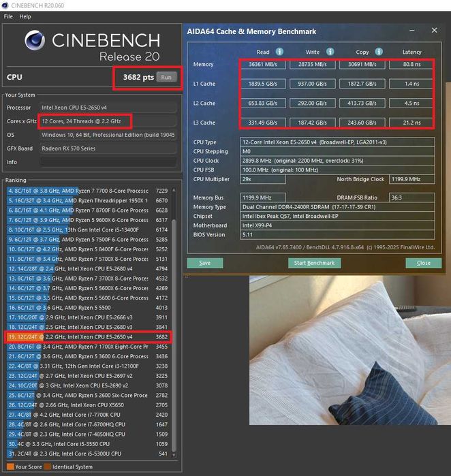Select ranking row Ryzen 7 1700X
This screenshot has height=476, width=451.
pos(87,347)
